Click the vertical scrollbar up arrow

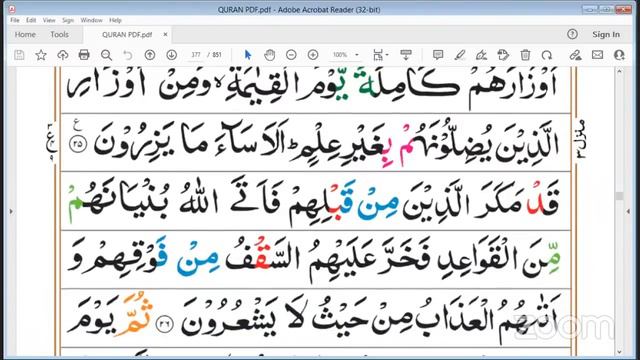point(620,71)
